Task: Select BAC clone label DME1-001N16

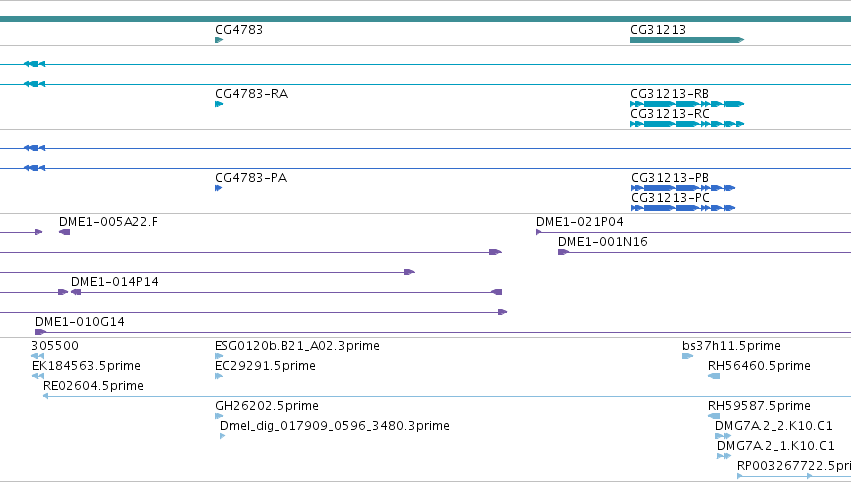Action: (603, 242)
